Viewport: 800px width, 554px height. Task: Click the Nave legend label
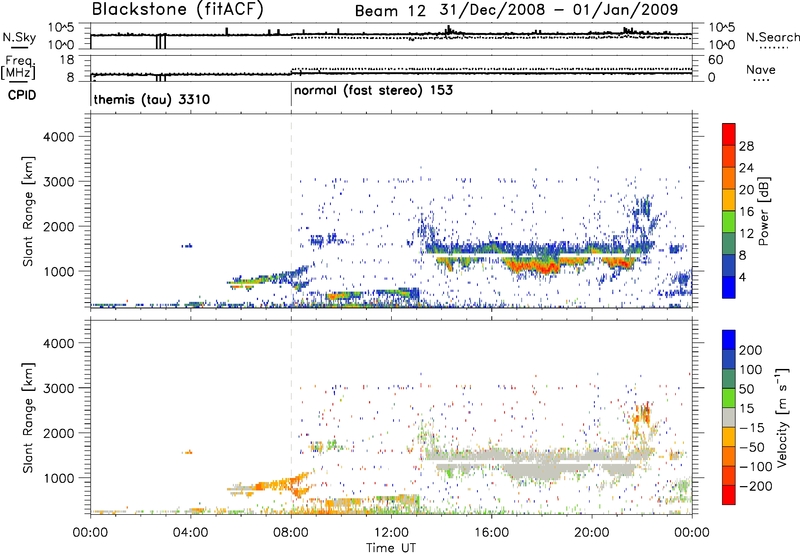tap(761, 69)
